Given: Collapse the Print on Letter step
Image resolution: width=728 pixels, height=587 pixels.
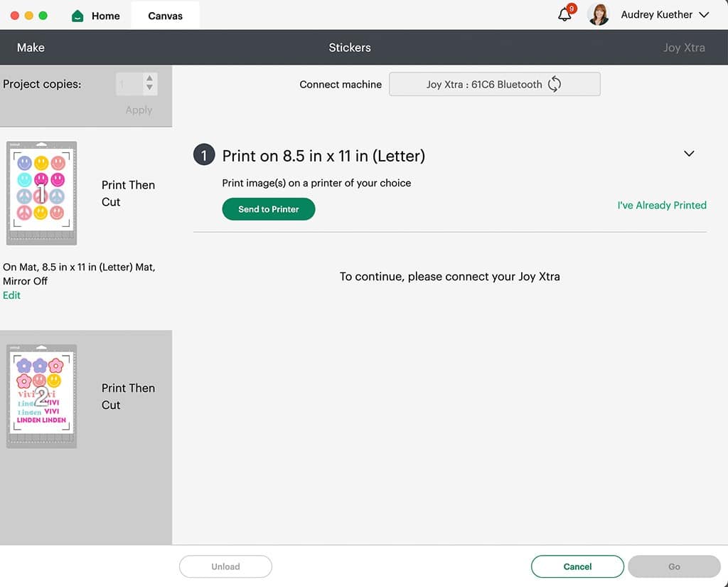Looking at the screenshot, I should point(689,154).
